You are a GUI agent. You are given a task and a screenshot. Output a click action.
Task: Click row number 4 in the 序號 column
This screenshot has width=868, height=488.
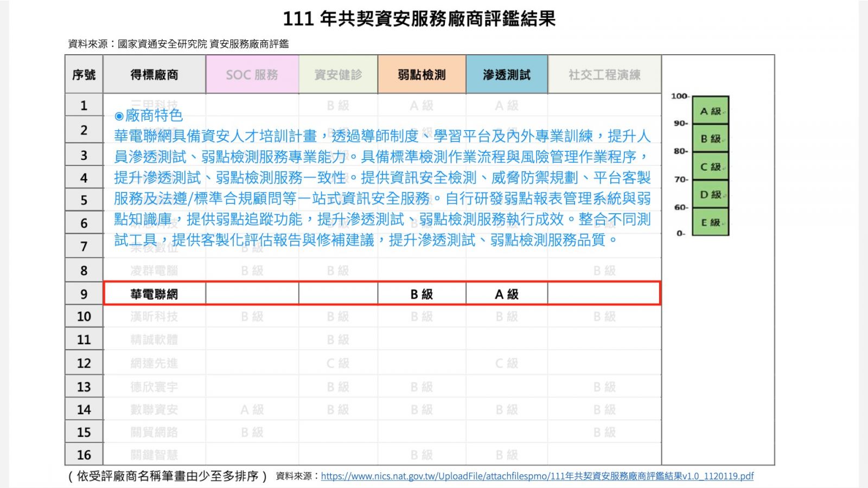point(84,178)
